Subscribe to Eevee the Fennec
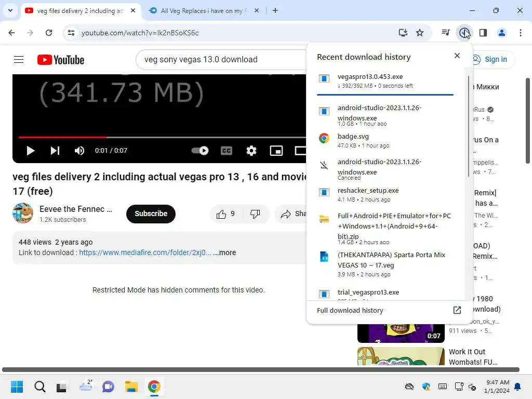The height and width of the screenshot is (399, 532). [151, 214]
